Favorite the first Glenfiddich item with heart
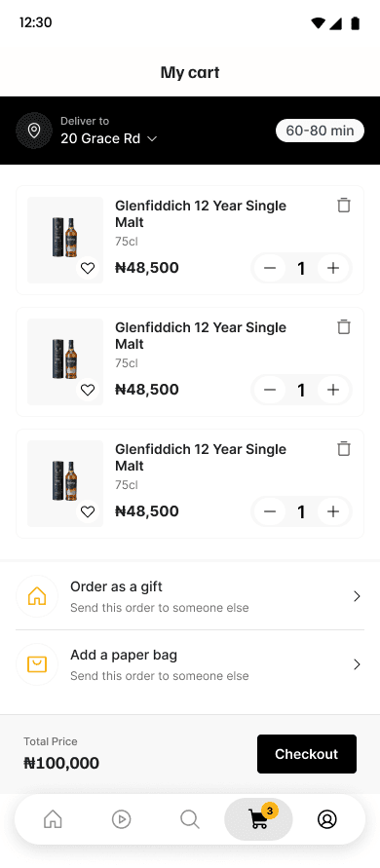Image resolution: width=380 pixels, height=868 pixels. (88, 269)
